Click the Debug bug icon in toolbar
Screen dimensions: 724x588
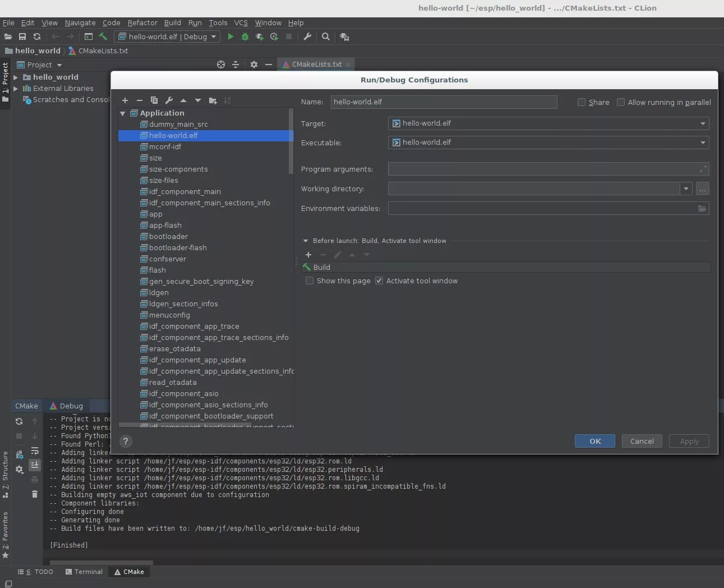245,36
